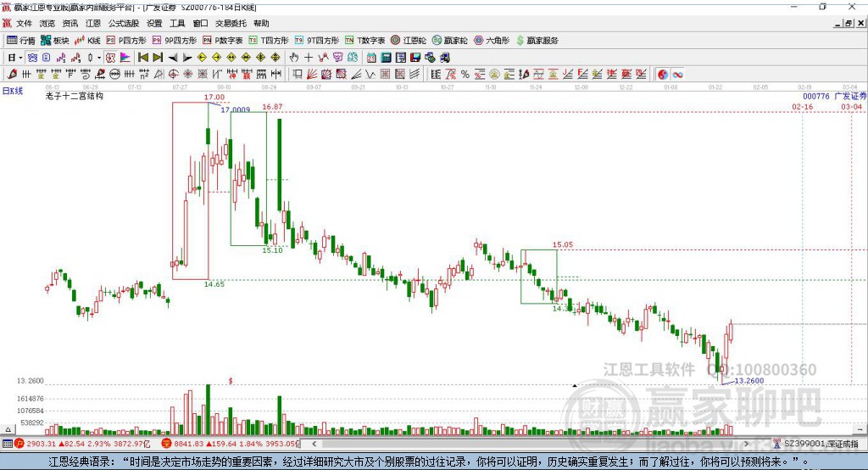
Task: Select the hand pan tool
Action: point(294,58)
